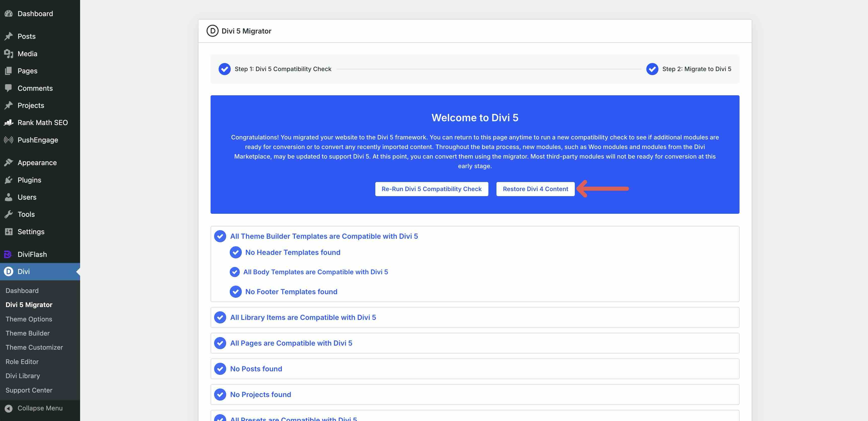This screenshot has height=421, width=868.
Task: Open the Appearance menu
Action: (37, 163)
